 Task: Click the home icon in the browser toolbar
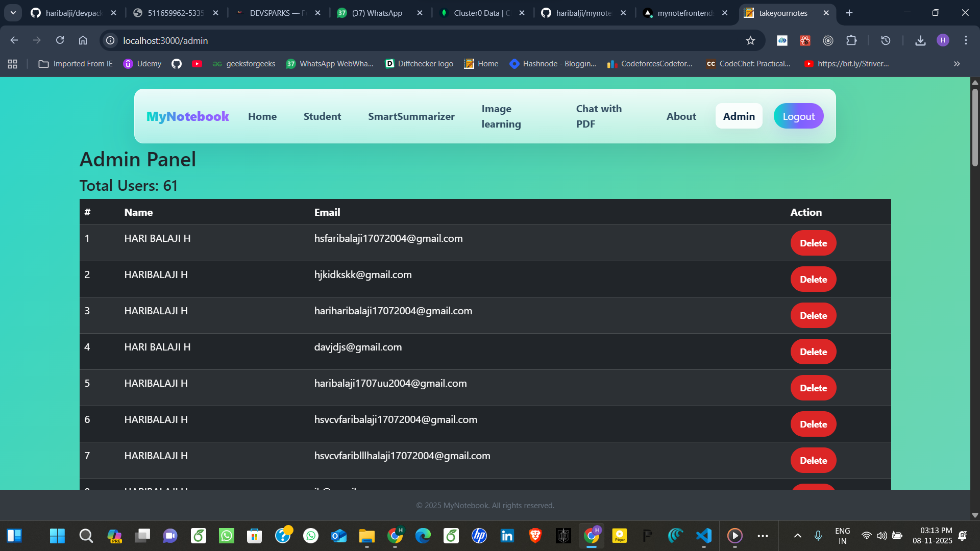pyautogui.click(x=83, y=40)
